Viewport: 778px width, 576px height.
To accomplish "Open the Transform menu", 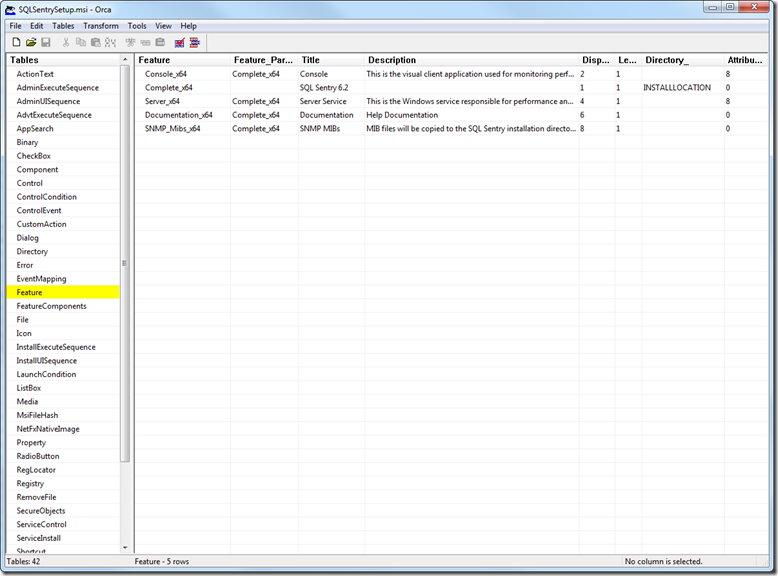I will coord(100,26).
